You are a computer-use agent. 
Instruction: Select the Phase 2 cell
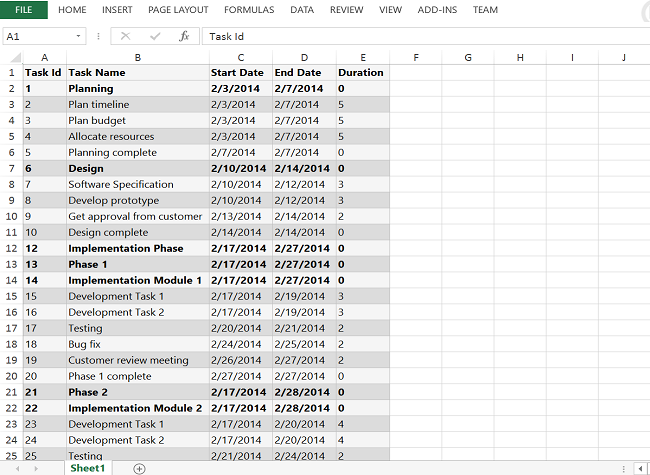(x=138, y=392)
